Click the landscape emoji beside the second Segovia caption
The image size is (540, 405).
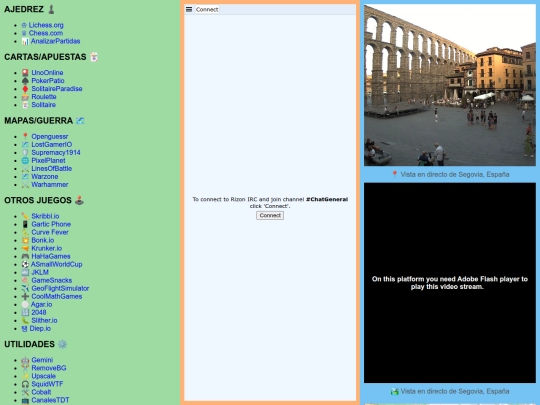[x=395, y=391]
